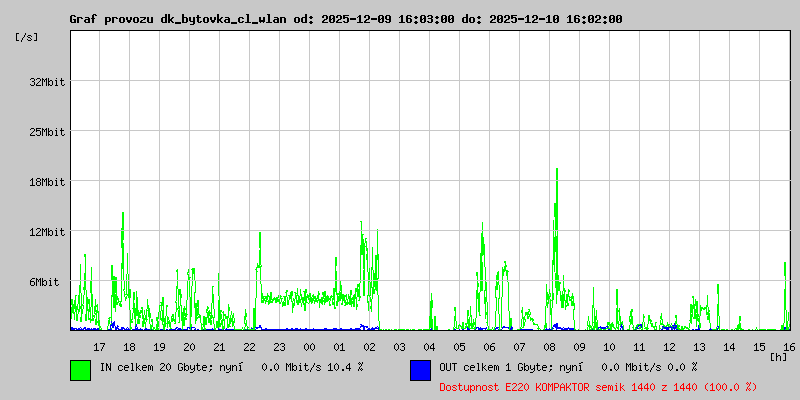Viewport: 800px width, 400px height.
Task: Click the hour label '02'
Action: coord(369,347)
